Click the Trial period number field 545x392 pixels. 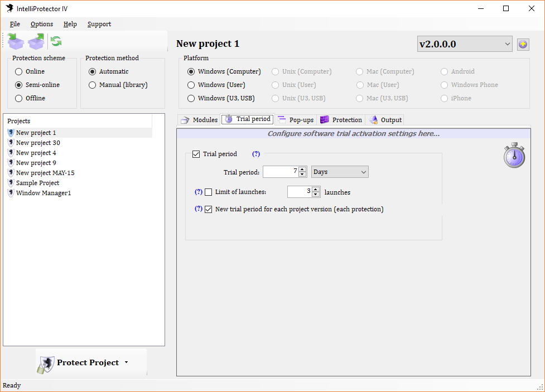pos(281,172)
